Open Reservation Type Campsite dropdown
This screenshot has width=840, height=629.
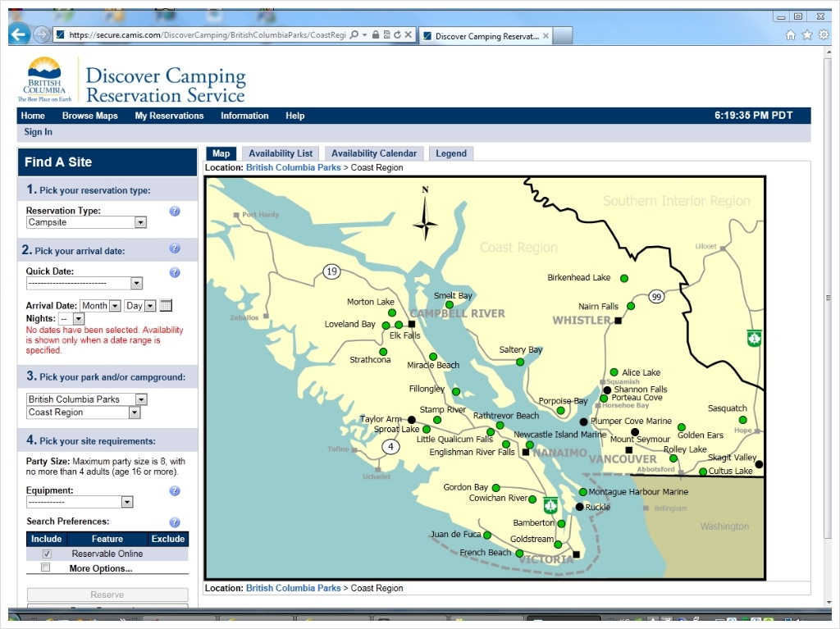pyautogui.click(x=86, y=222)
